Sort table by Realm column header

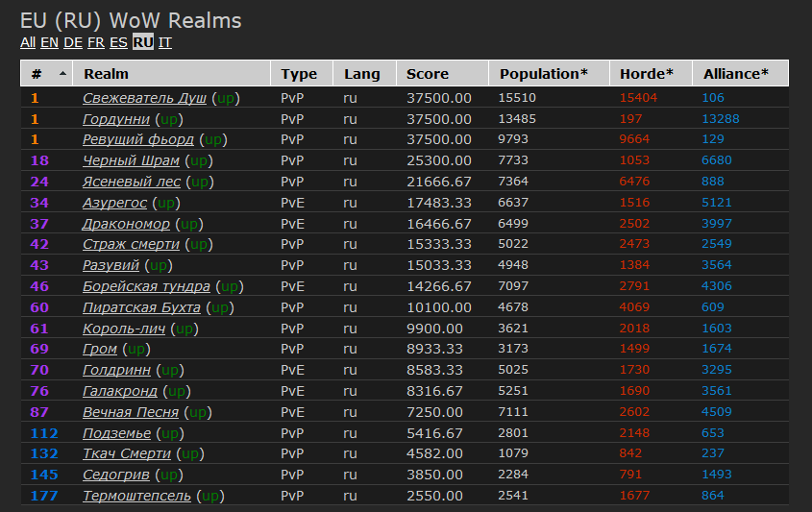(x=171, y=74)
